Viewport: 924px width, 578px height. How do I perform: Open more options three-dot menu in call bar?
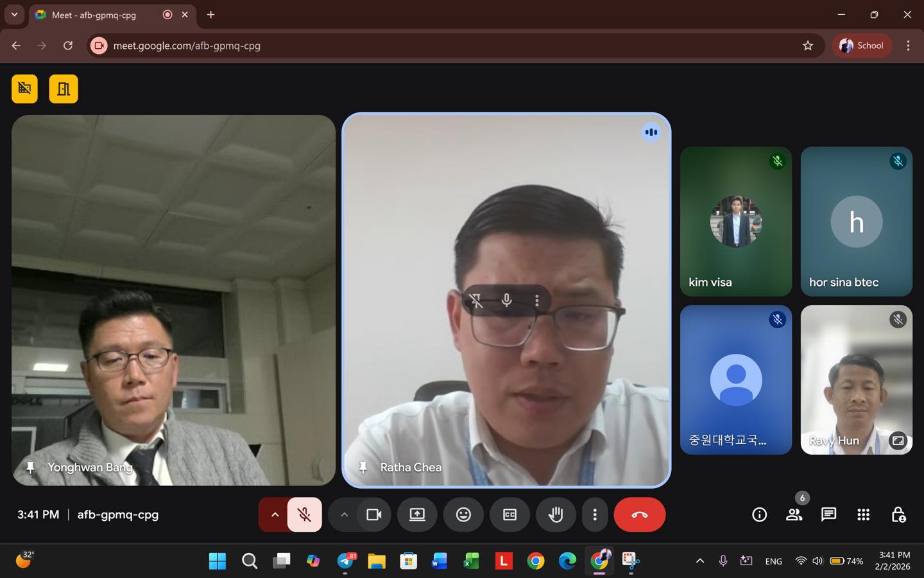tap(595, 514)
